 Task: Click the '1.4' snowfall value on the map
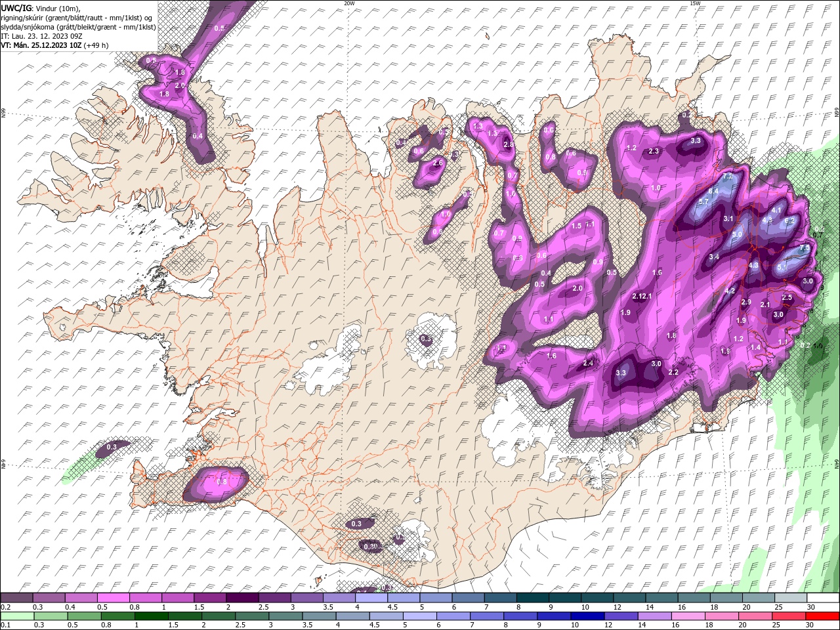[x=755, y=348]
